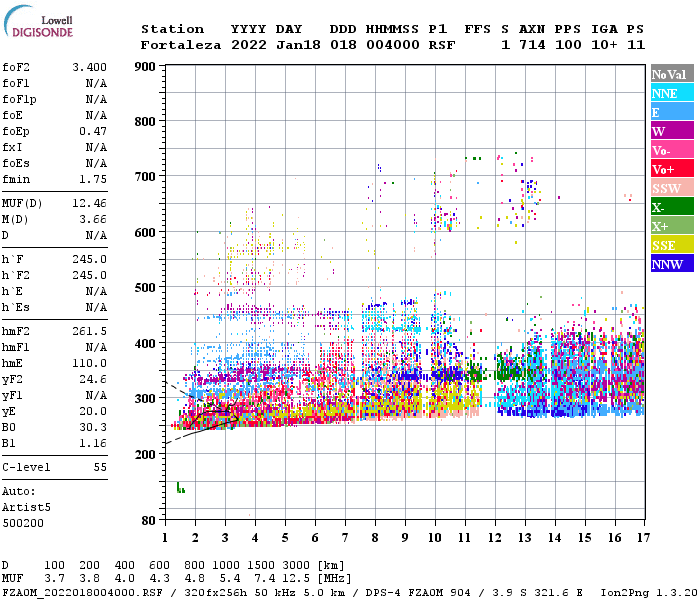Click the C-level value 55

pyautogui.click(x=100, y=467)
